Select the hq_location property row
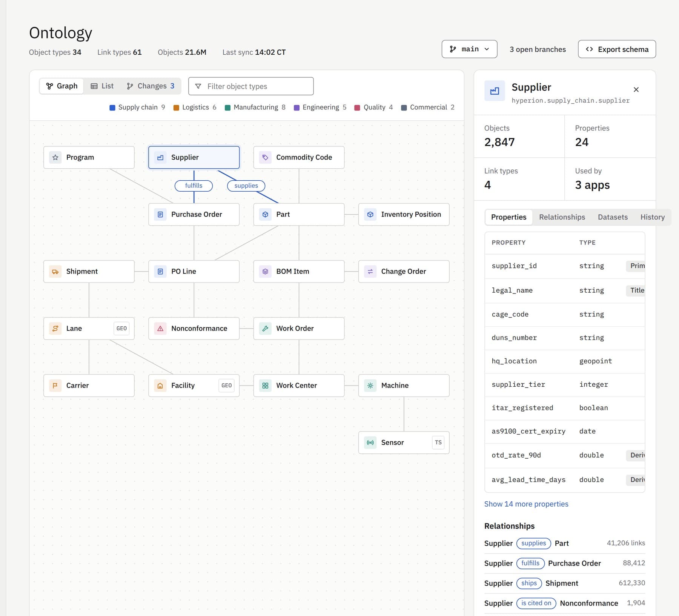This screenshot has height=616, width=679. click(x=565, y=361)
